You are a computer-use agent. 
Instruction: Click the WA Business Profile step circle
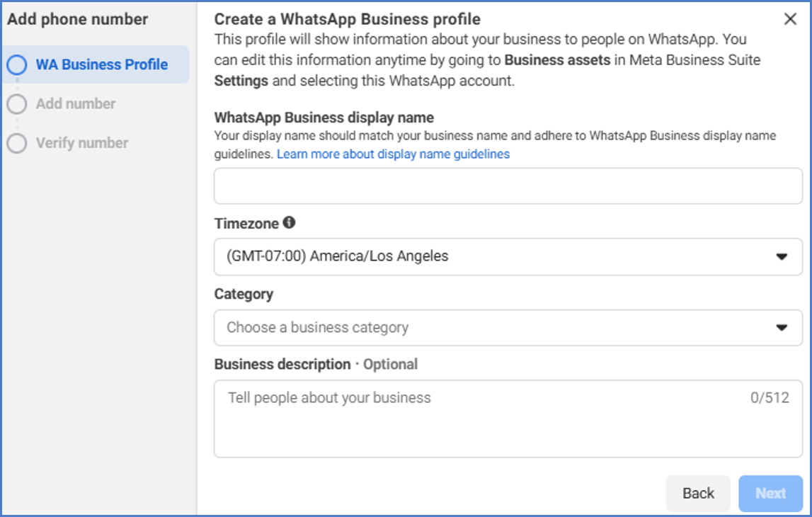coord(17,65)
